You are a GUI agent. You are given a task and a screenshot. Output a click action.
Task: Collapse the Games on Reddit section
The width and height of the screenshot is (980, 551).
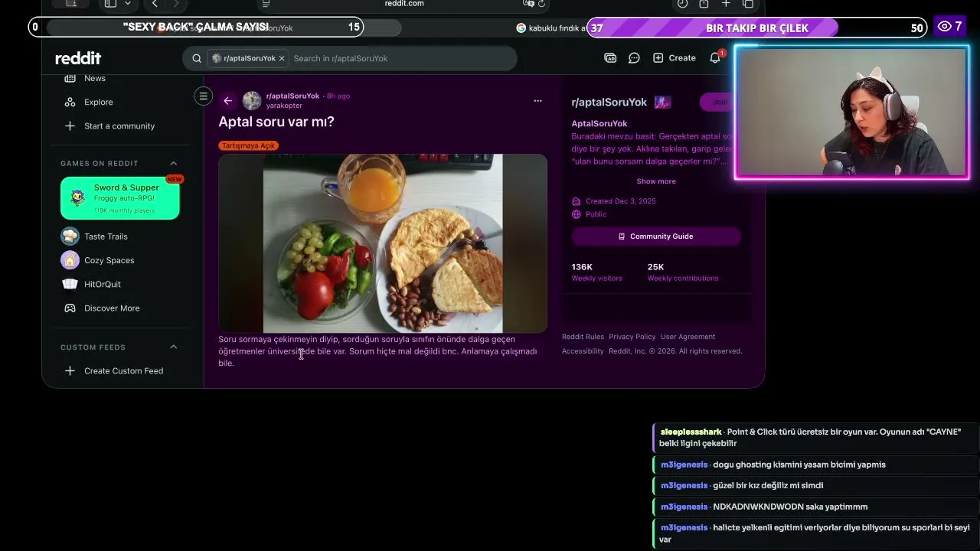tap(173, 163)
